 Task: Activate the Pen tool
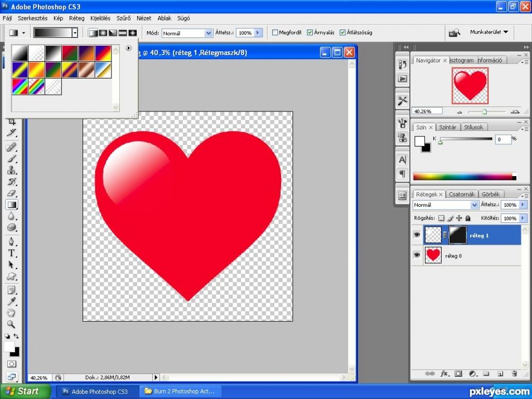[x=12, y=241]
